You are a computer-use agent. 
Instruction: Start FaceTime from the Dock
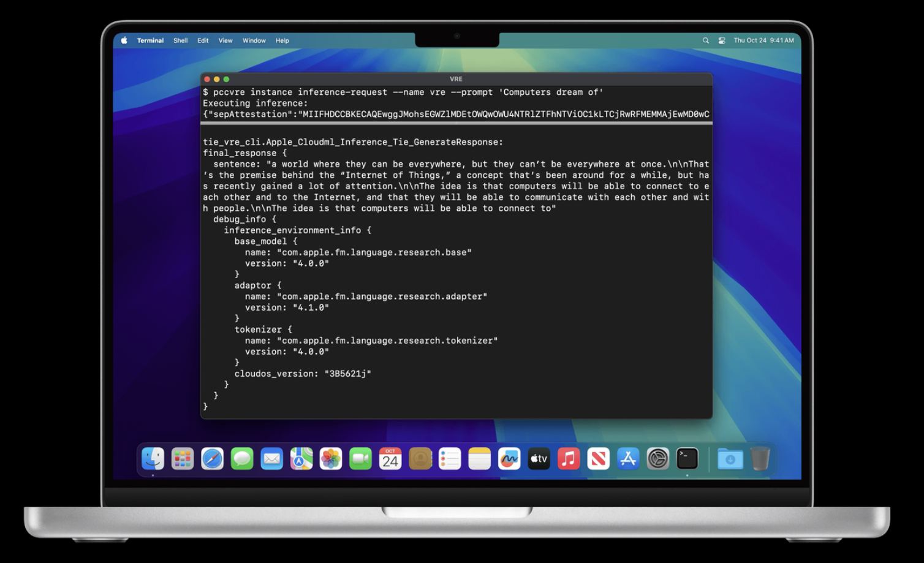(x=360, y=458)
